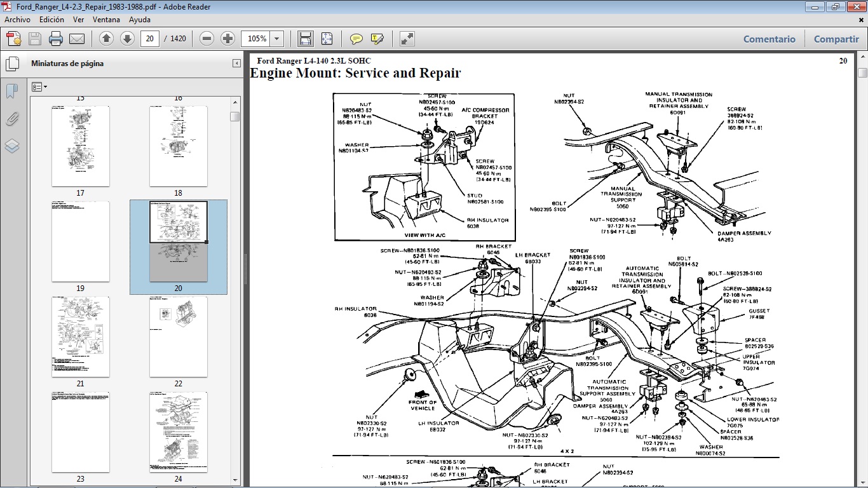Select the page 24 thumbnail
Screen dimensions: 868x488
pos(178,432)
